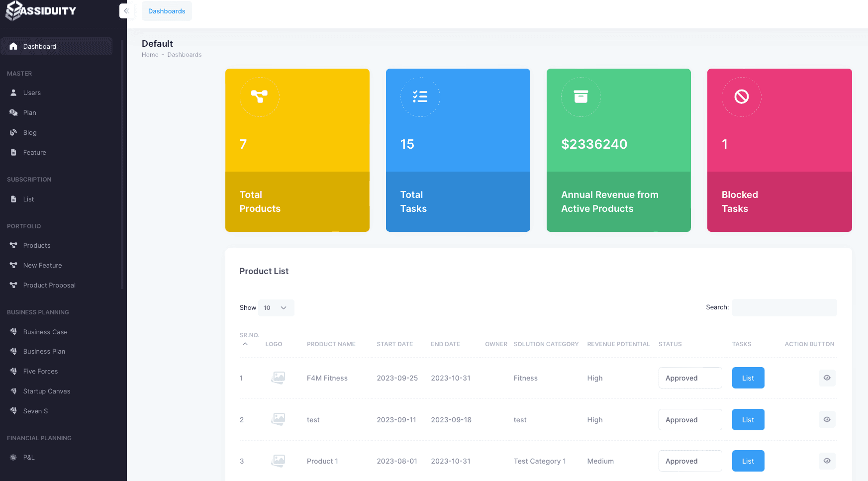Sort the table by the SR.NO. column arrow

[x=245, y=344]
